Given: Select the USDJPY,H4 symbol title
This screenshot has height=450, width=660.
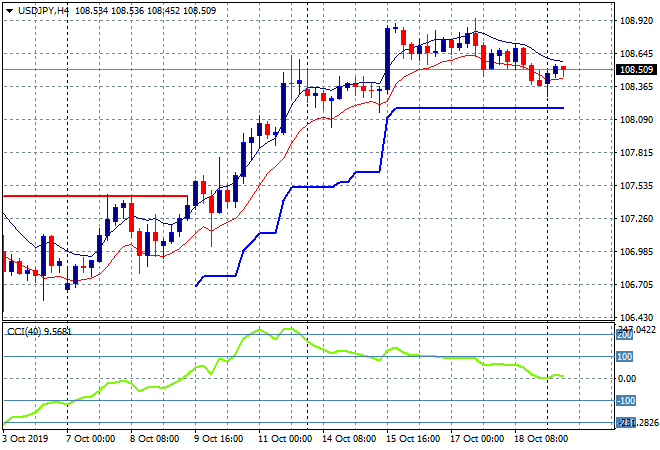Looking at the screenshot, I should [43, 11].
